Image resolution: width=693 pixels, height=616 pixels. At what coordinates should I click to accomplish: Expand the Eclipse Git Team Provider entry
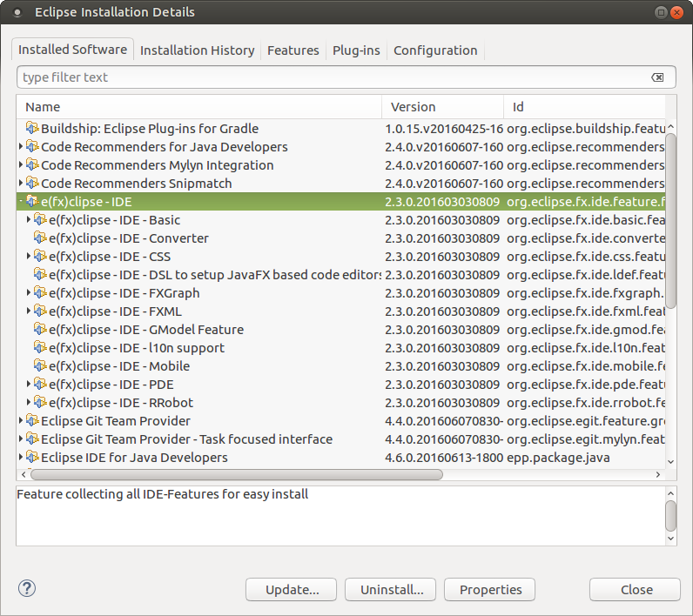pos(22,421)
